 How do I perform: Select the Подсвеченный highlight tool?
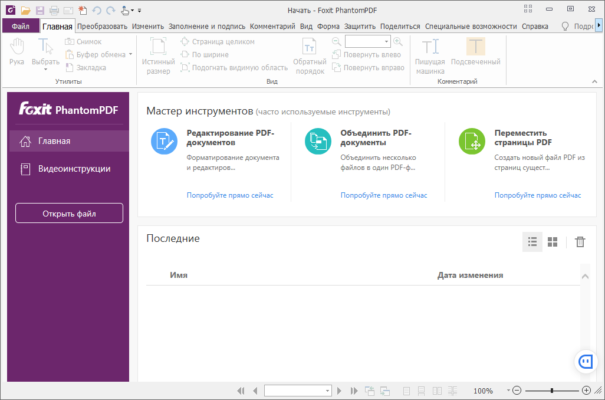tap(475, 52)
